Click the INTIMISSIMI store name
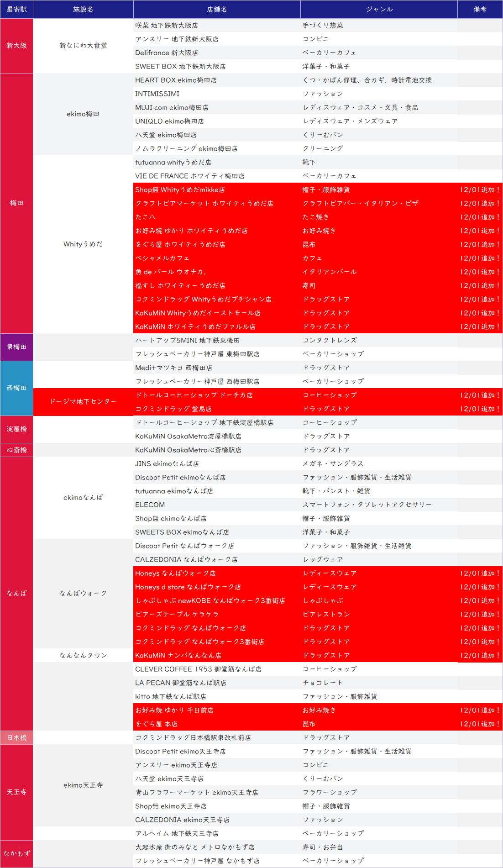 point(157,94)
